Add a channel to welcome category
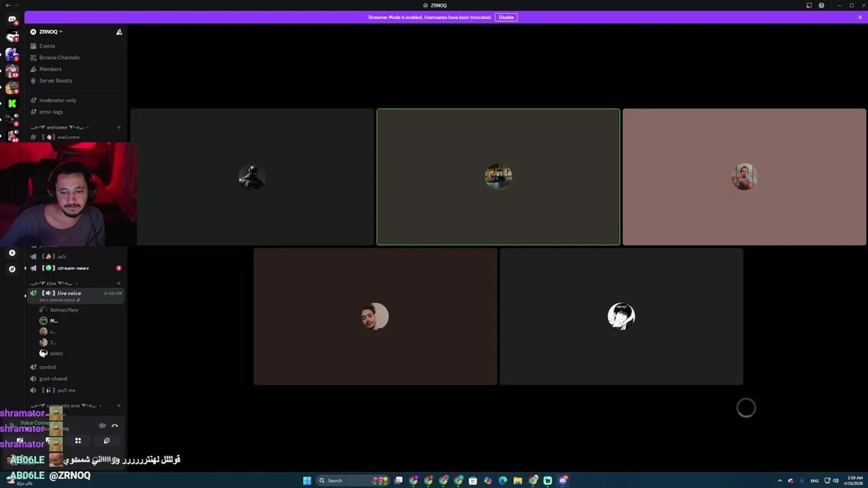Viewport: 868px width, 488px height. pos(119,127)
